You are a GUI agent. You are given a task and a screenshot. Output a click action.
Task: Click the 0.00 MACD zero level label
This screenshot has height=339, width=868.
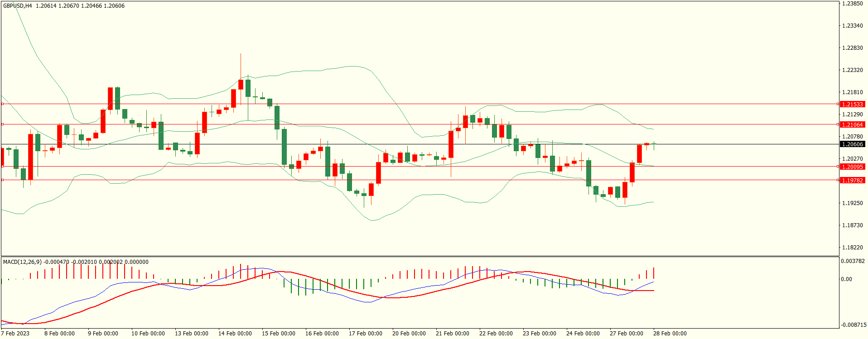(x=846, y=279)
